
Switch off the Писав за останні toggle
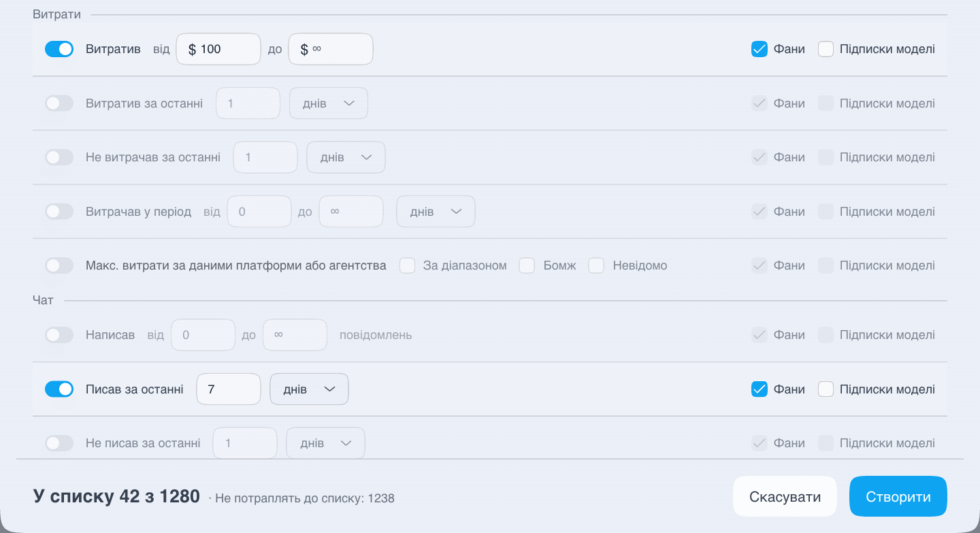(59, 389)
